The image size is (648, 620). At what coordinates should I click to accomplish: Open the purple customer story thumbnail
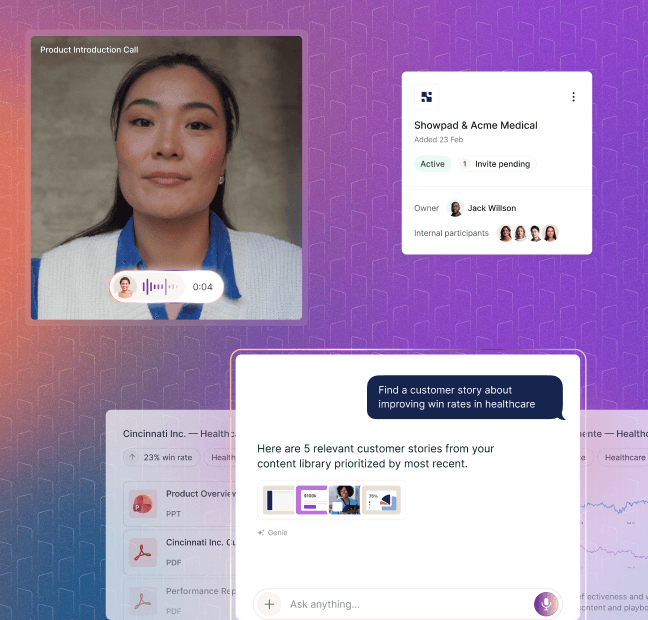(312, 500)
